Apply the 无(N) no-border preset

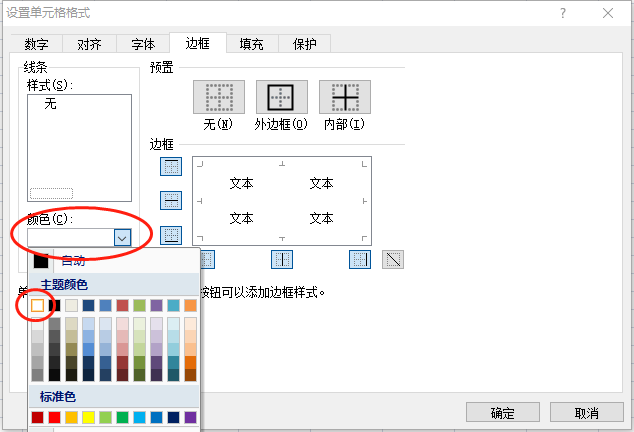click(x=219, y=97)
